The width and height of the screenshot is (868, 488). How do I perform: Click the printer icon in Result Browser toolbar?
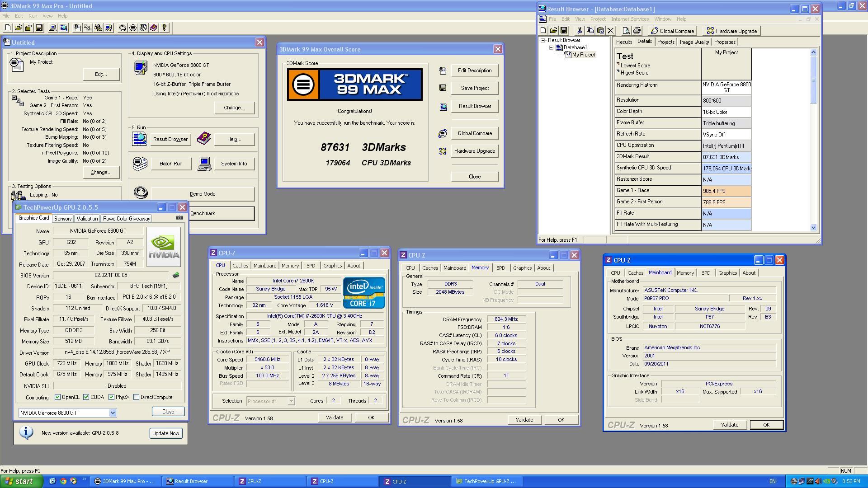click(637, 31)
